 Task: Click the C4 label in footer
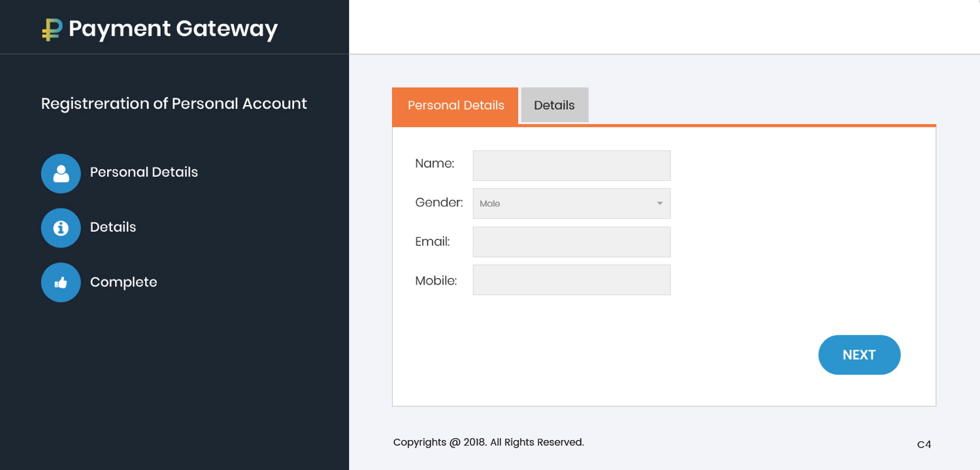coord(923,445)
